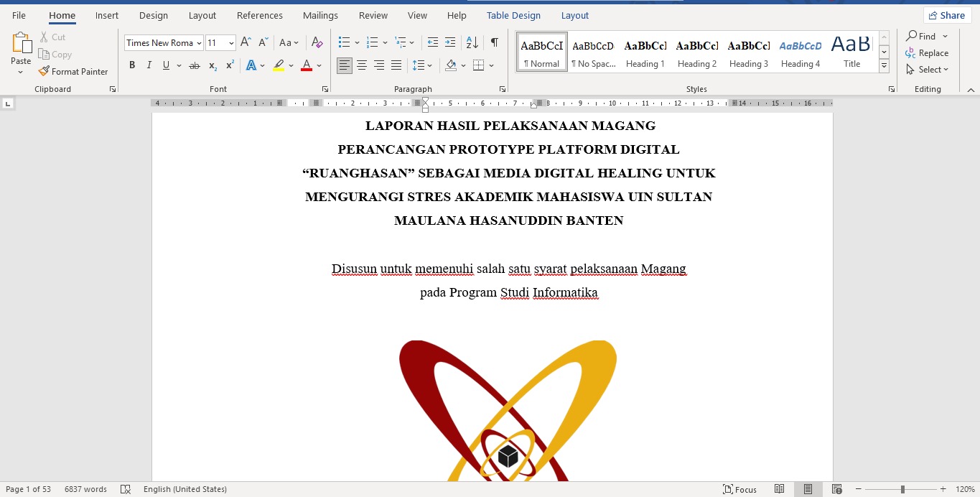Click the 6837 words count
The width and height of the screenshot is (980, 497).
pyautogui.click(x=85, y=489)
